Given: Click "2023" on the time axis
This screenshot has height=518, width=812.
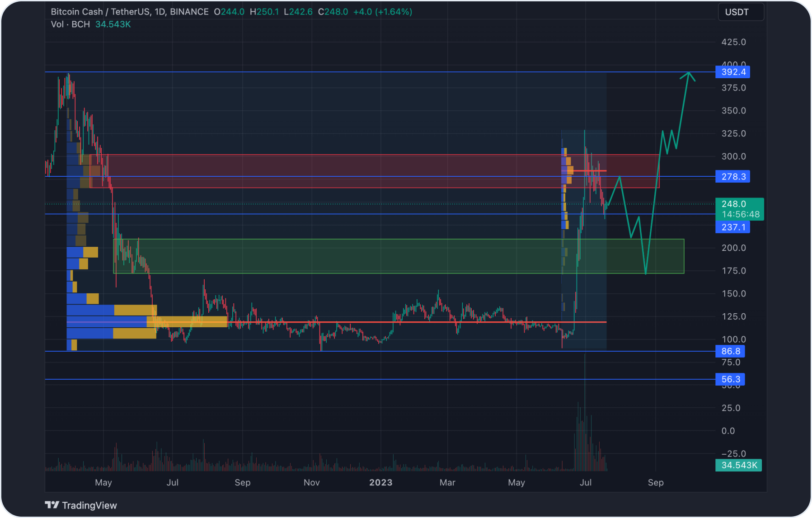Looking at the screenshot, I should point(381,482).
